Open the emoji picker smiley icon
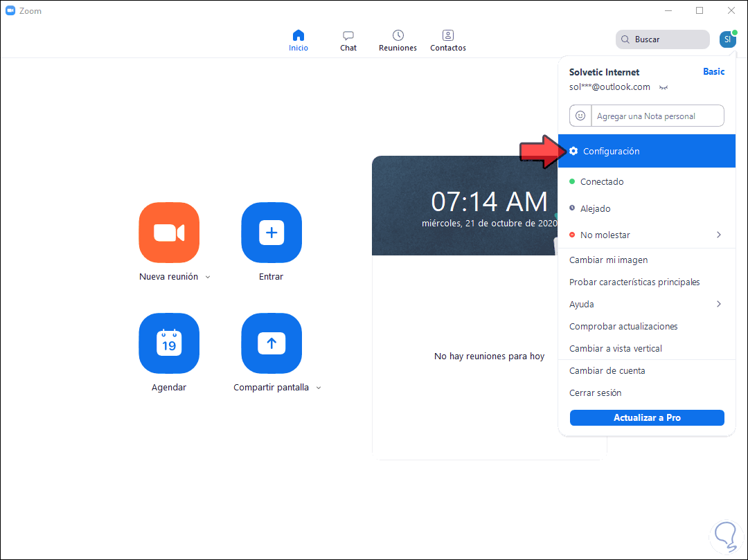The width and height of the screenshot is (748, 560). point(580,116)
